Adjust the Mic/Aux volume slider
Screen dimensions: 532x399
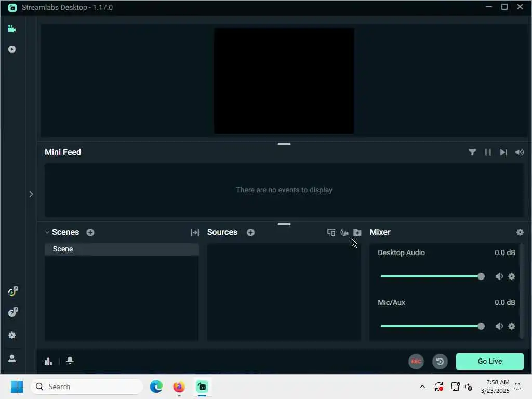(x=433, y=326)
